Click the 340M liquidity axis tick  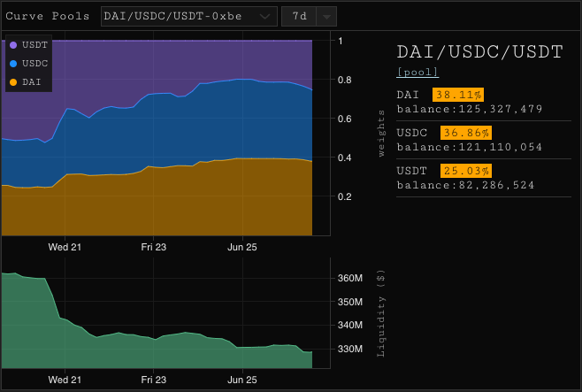[x=349, y=325]
